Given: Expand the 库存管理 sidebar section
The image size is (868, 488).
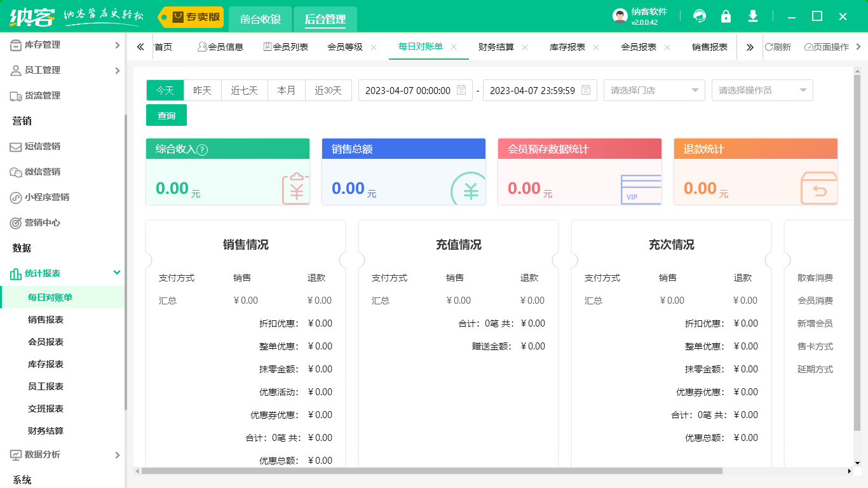Looking at the screenshot, I should (x=64, y=45).
